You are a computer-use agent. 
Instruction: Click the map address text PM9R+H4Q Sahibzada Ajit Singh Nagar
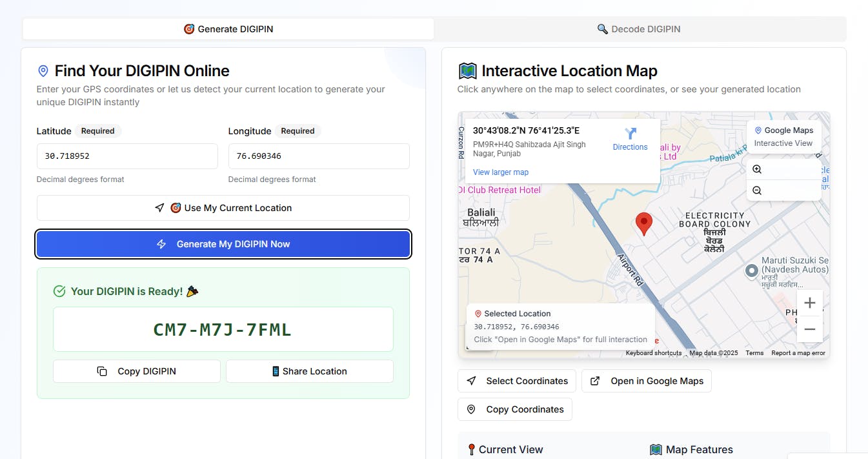point(529,149)
